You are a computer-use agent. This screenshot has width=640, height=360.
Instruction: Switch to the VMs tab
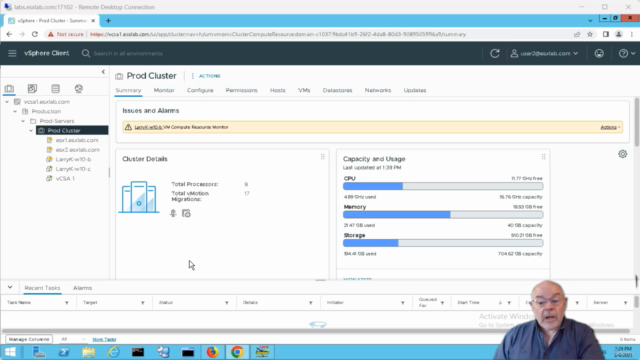(x=304, y=90)
